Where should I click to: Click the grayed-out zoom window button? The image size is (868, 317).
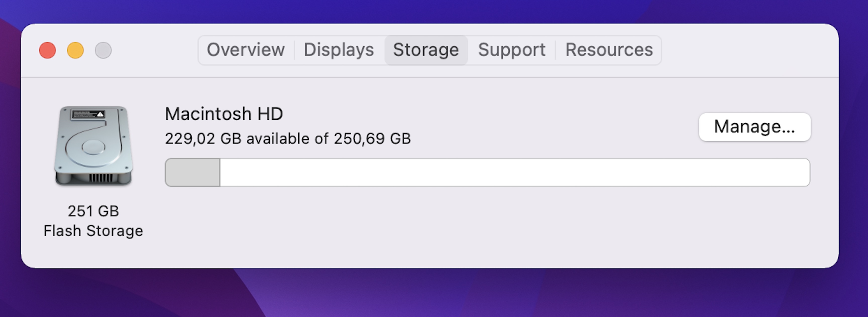click(103, 51)
